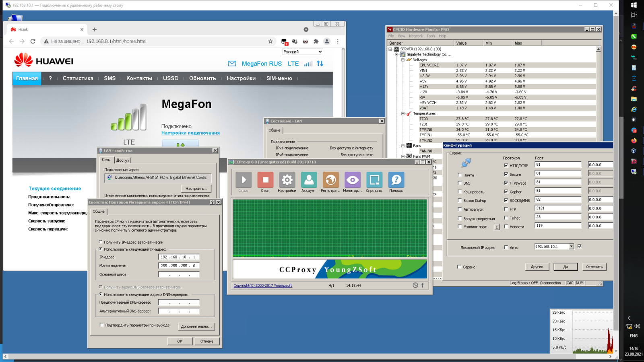Click the ENG language indicator
Image resolution: width=644 pixels, height=362 pixels.
(634, 336)
